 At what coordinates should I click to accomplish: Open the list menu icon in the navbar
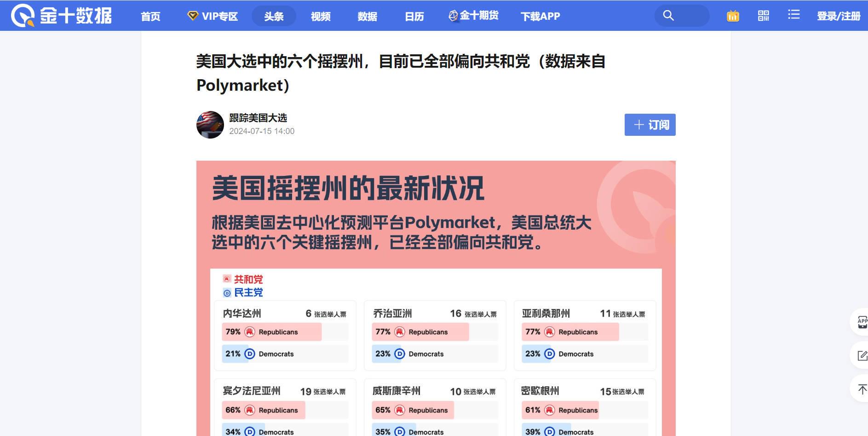pos(793,15)
